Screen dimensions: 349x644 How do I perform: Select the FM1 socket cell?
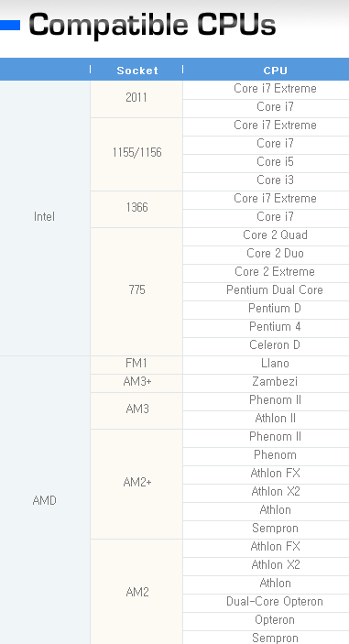click(136, 365)
